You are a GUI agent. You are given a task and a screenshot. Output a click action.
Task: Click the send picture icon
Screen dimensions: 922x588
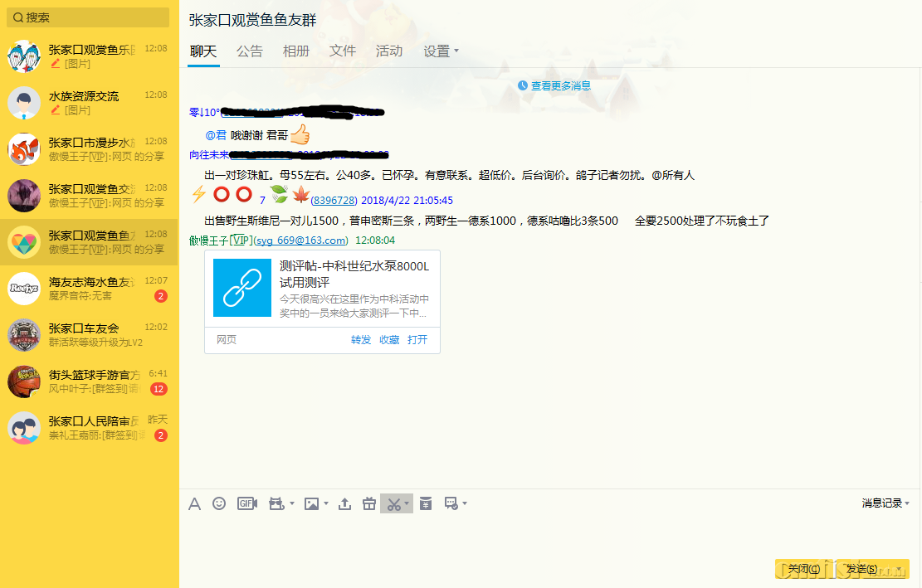tap(311, 503)
